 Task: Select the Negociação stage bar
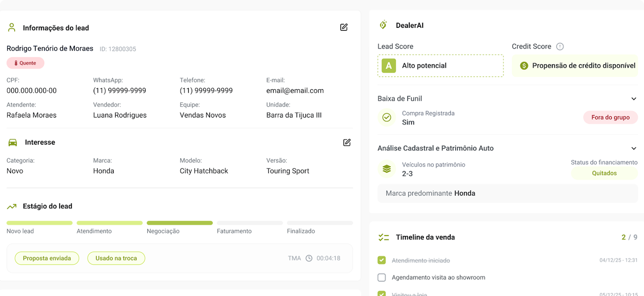pos(180,223)
